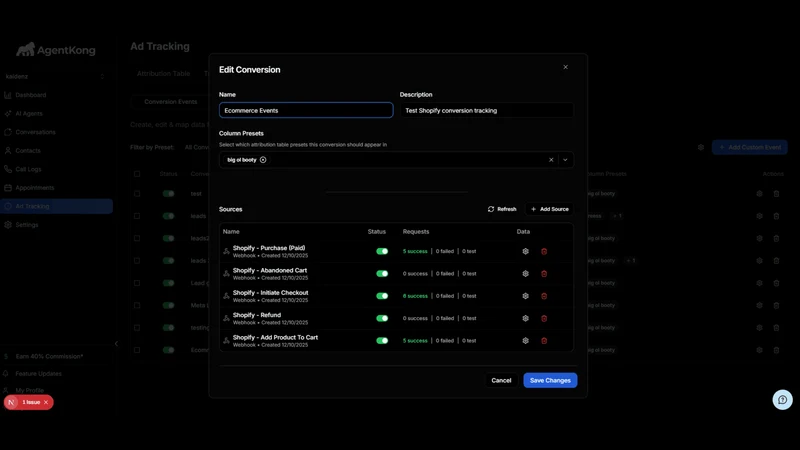
Task: Remove the 'big ol booty' preset tag
Action: pyautogui.click(x=263, y=160)
